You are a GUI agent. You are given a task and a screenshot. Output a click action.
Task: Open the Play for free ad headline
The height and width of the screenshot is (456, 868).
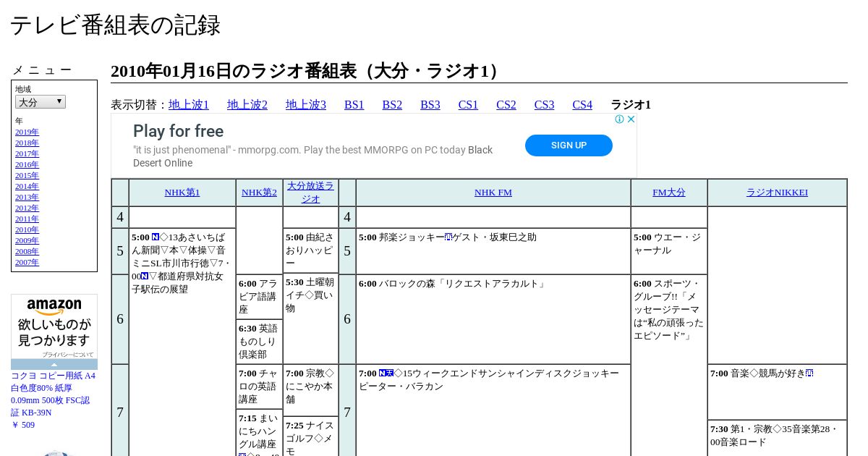[x=178, y=131]
